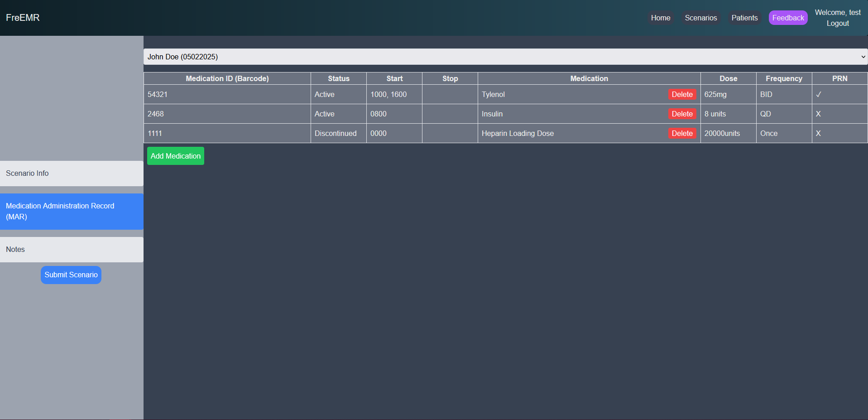Click the FreEMR logo
Viewport: 868px width, 420px height.
click(x=23, y=18)
